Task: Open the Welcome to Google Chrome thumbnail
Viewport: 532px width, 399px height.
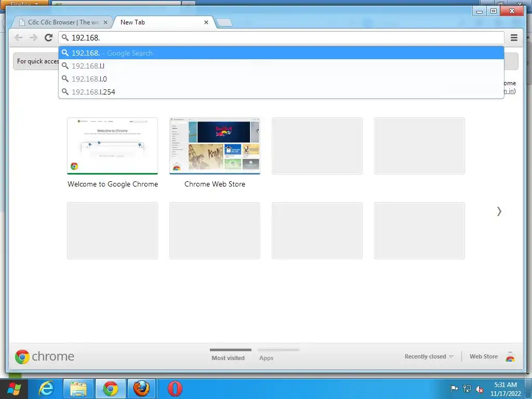Action: [112, 146]
